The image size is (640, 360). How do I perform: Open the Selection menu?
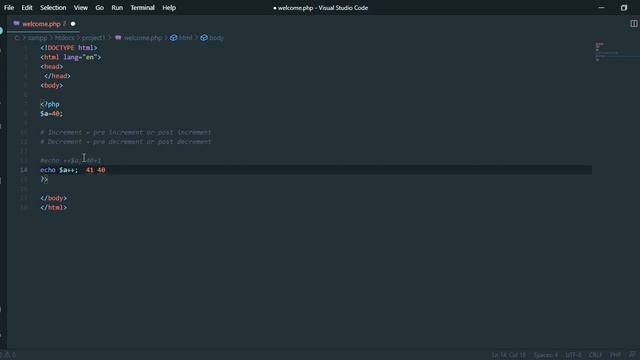click(x=53, y=8)
